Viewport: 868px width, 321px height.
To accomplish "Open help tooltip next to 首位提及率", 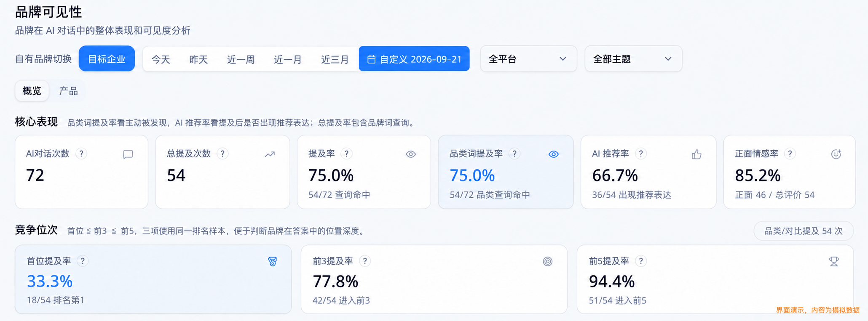I will (x=83, y=261).
